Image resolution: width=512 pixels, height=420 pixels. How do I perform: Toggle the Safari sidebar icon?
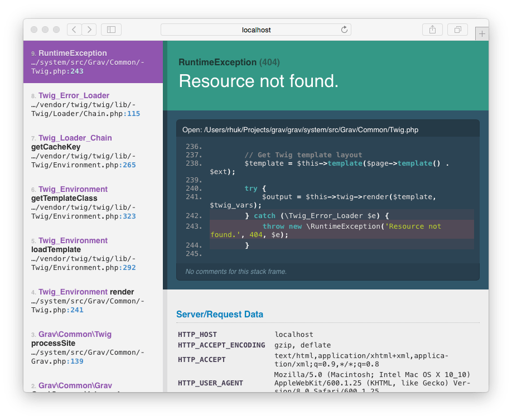coord(110,30)
